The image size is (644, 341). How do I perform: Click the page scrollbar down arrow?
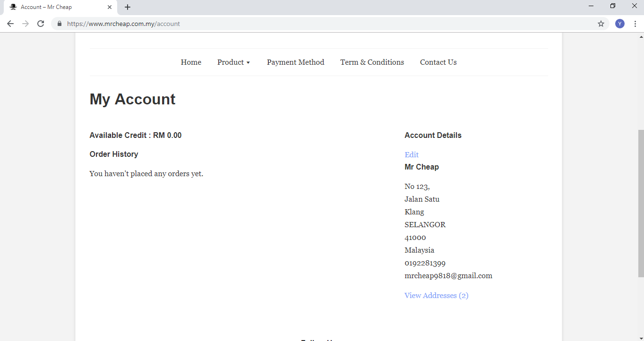641,337
